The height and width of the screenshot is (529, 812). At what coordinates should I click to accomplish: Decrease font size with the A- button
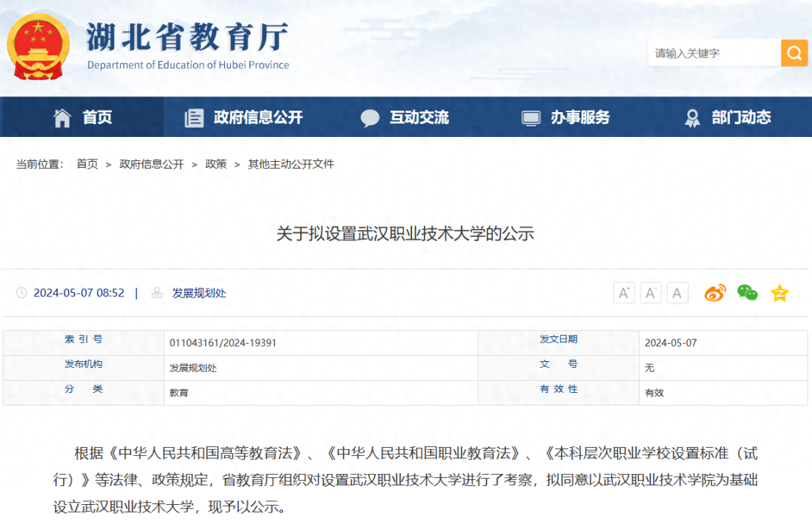650,293
